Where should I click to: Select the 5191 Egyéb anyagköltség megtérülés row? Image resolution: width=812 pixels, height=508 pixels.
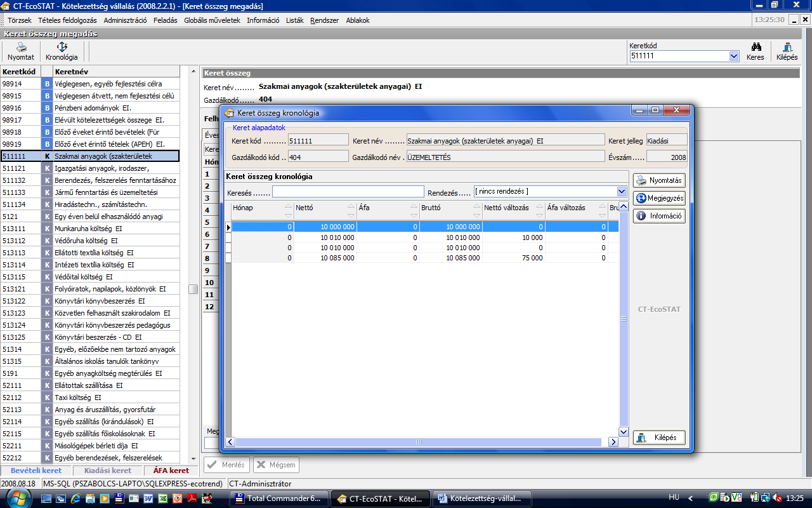point(90,373)
